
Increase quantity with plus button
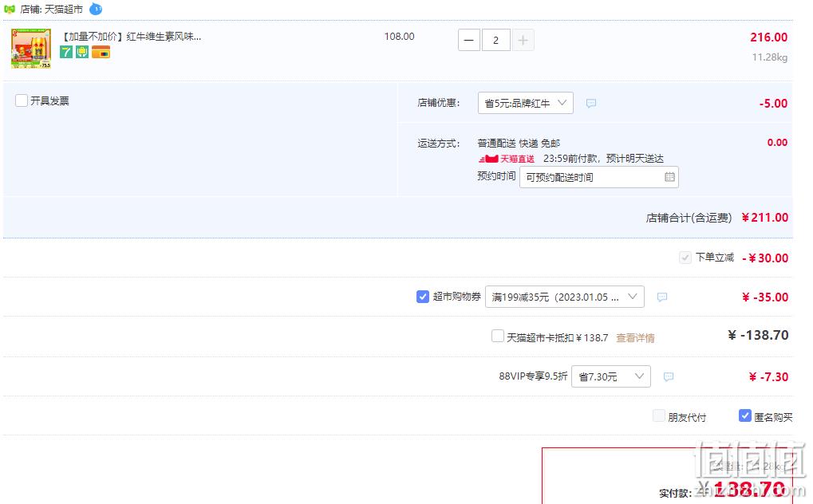point(523,40)
